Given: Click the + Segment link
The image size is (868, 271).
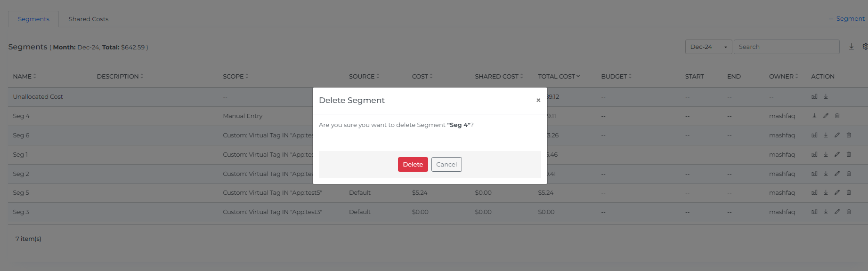Looking at the screenshot, I should 846,19.
